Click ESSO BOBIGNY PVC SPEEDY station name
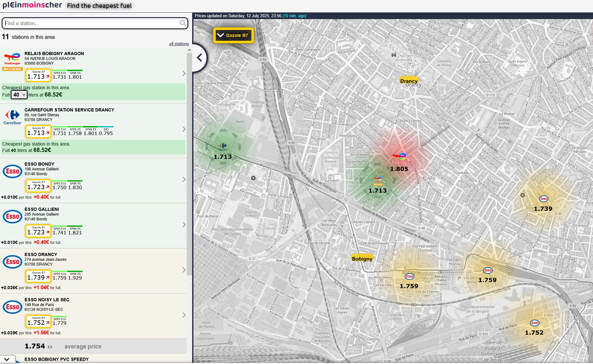 pyautogui.click(x=56, y=359)
